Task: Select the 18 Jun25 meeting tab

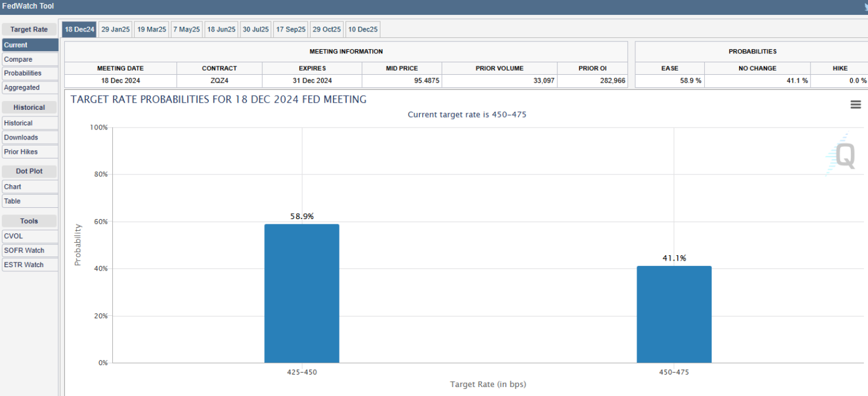Action: [x=221, y=29]
